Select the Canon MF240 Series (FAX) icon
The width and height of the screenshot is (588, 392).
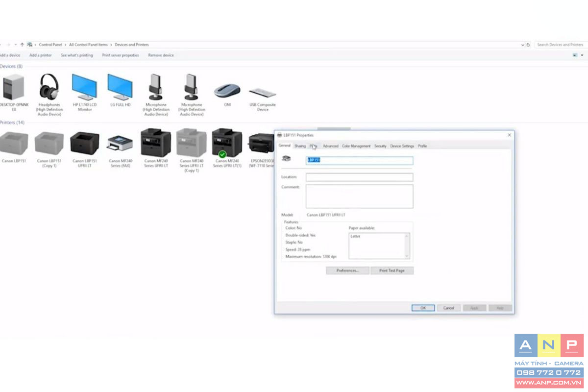click(x=120, y=143)
